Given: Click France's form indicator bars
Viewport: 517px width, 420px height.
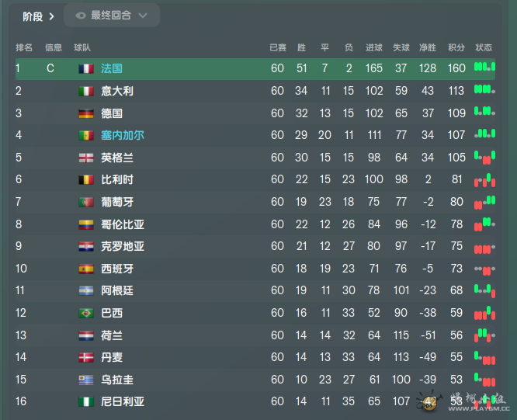Looking at the screenshot, I should [x=484, y=67].
